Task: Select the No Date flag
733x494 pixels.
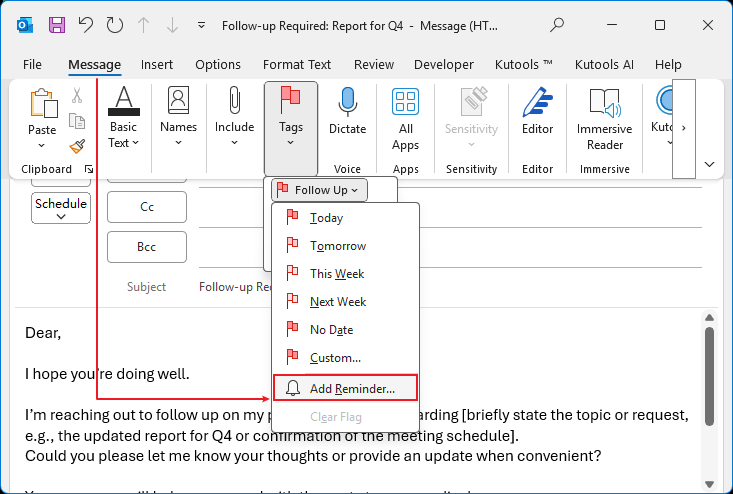Action: (x=345, y=330)
